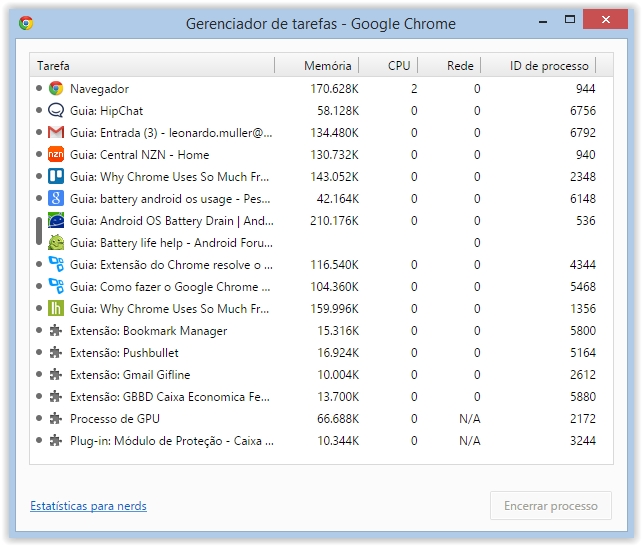The image size is (642, 546).
Task: Click the Gmail icon for Entrada (3)
Action: 56,133
